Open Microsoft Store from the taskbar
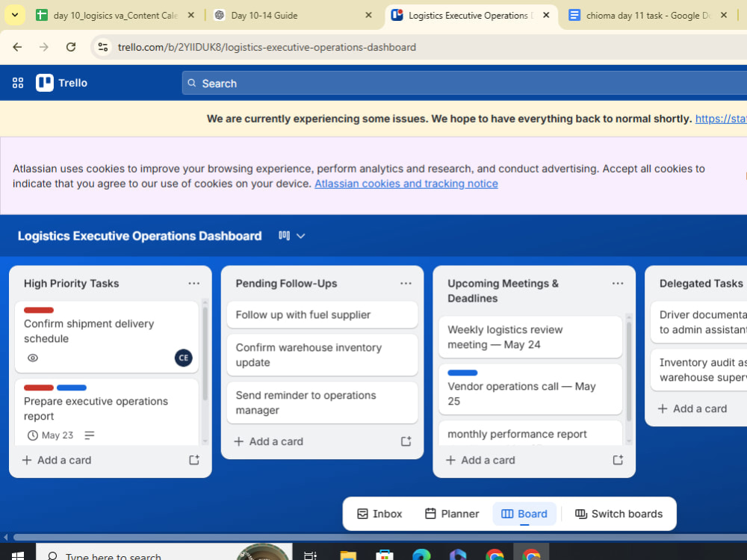This screenshot has width=747, height=560. click(385, 556)
